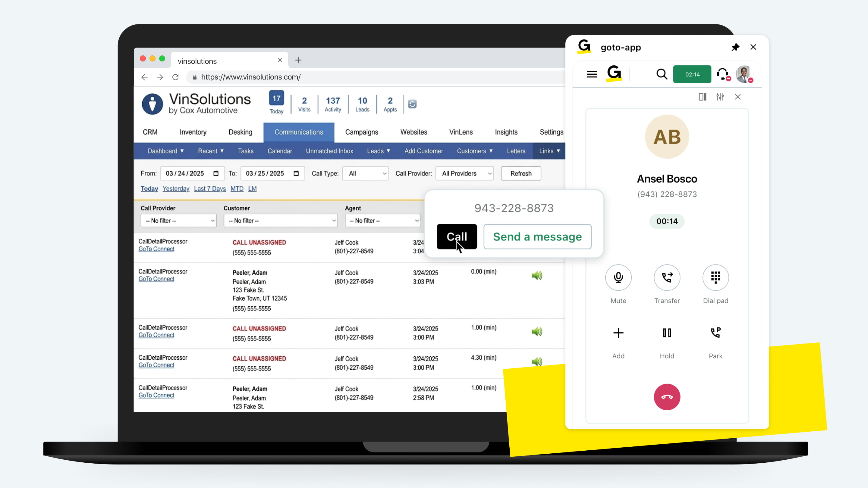Open the Dial pad
This screenshot has height=488, width=868.
pyautogui.click(x=715, y=277)
